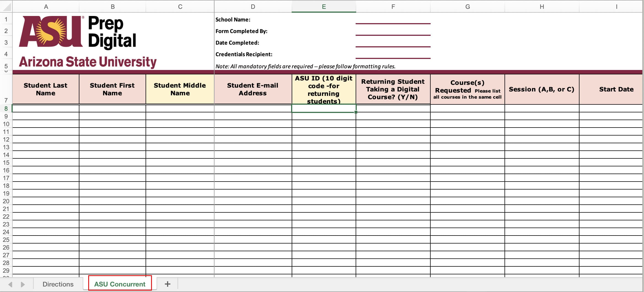Click the Student E-mail Address header cell
644x292 pixels.
click(x=253, y=89)
